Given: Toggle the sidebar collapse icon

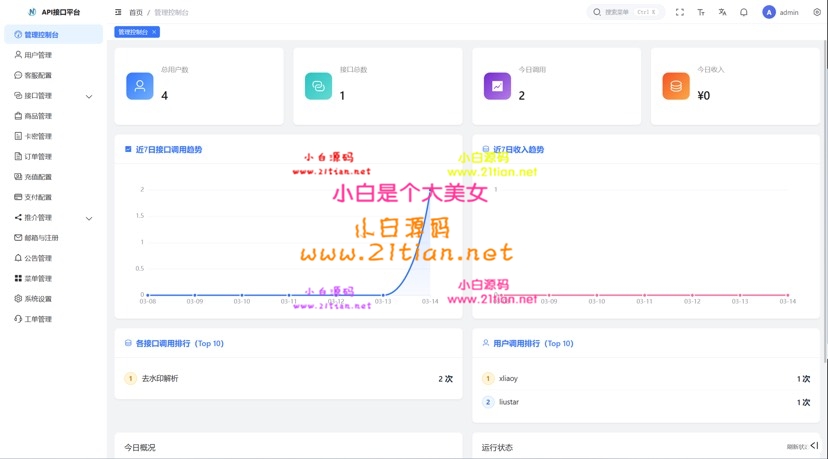Looking at the screenshot, I should 118,12.
